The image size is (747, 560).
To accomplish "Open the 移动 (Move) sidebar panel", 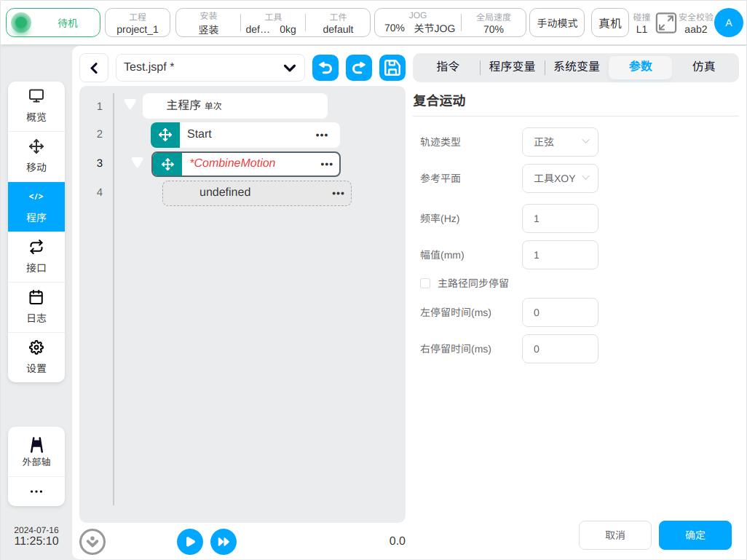I will tap(36, 157).
